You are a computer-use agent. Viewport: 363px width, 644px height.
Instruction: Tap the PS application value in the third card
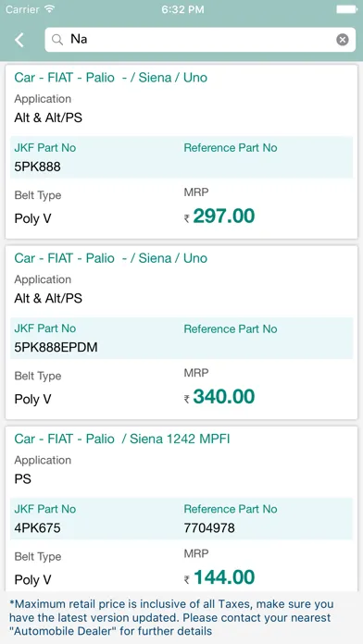22,479
